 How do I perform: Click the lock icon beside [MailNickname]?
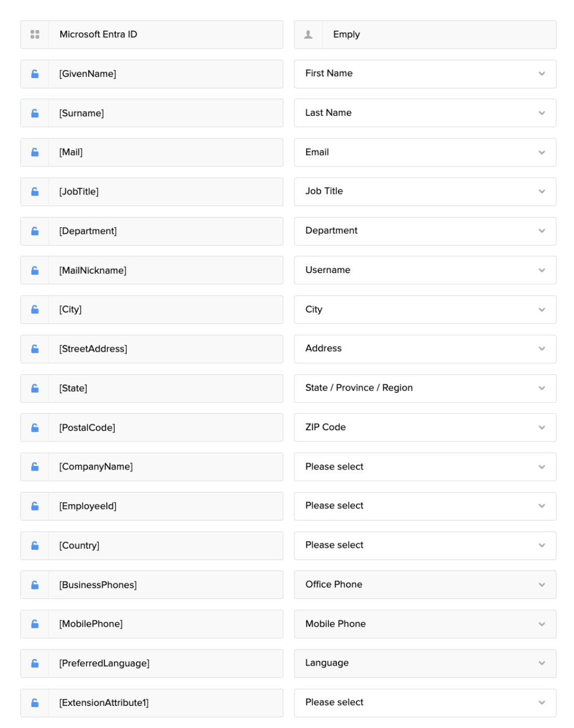(x=35, y=270)
